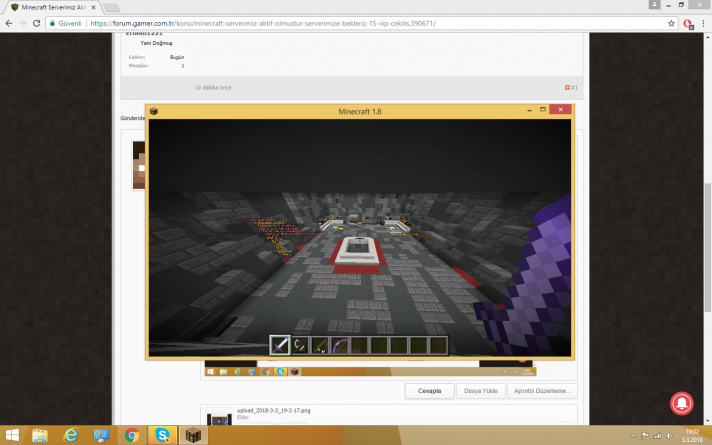The width and height of the screenshot is (712, 445).
Task: Minimize the Minecraft 1.8 window
Action: [x=529, y=110]
